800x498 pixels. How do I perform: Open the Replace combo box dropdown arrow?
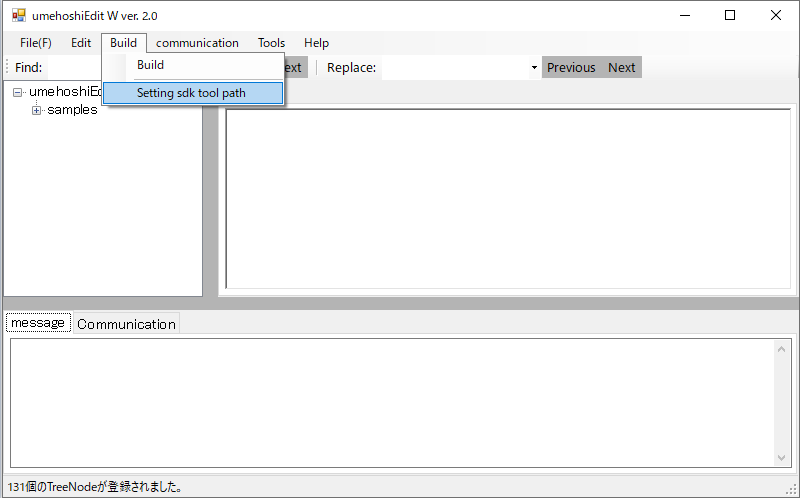[x=534, y=68]
